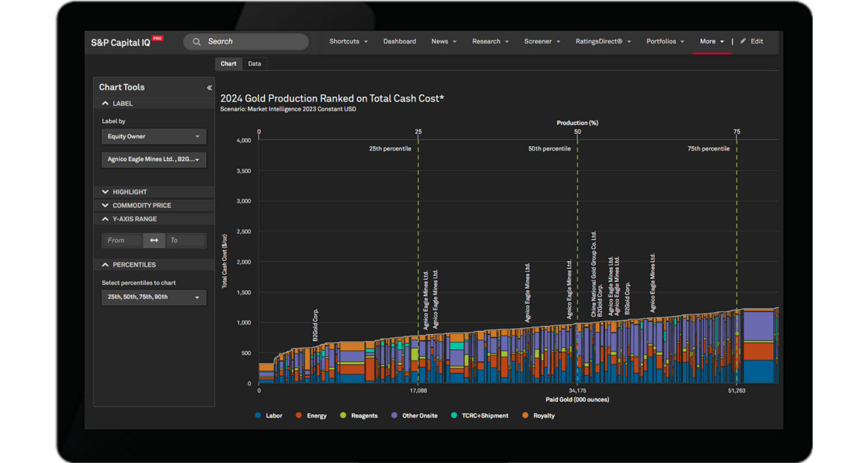
Task: Open the Agnico Eagle Mines owners dropdown
Action: (154, 159)
